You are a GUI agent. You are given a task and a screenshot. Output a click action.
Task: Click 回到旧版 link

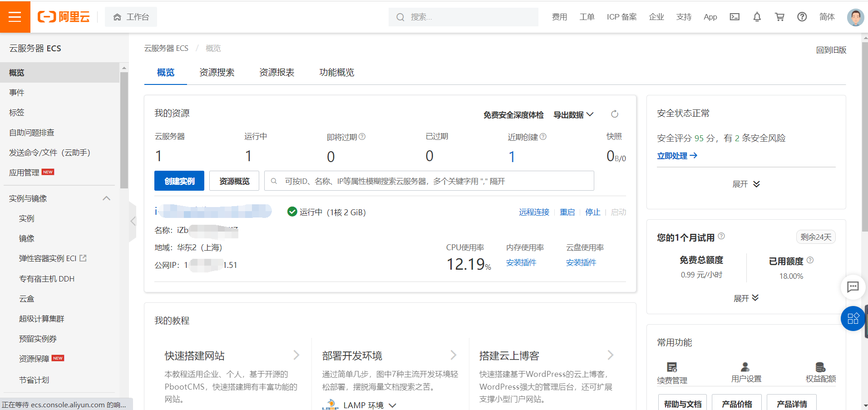831,50
